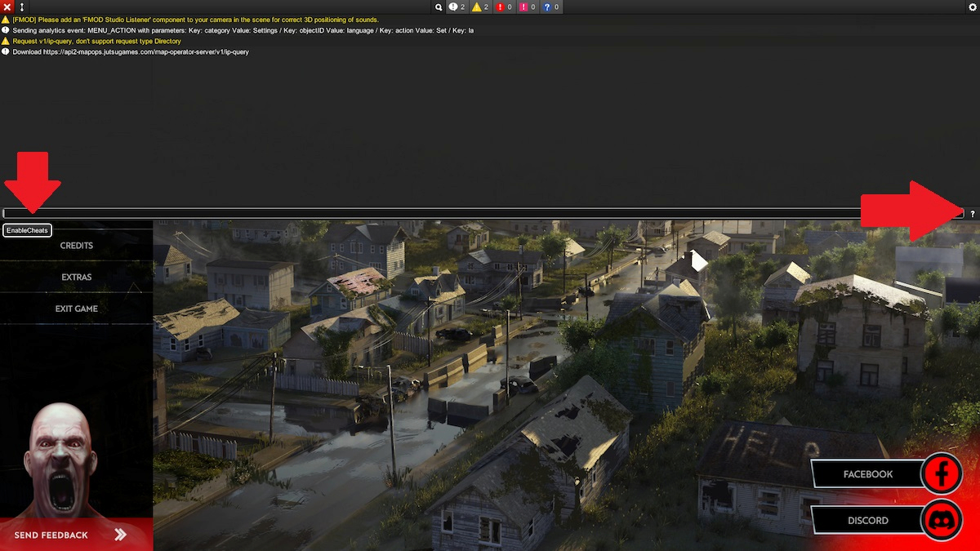Open the console search with the magnifier icon
The image size is (980, 551).
(439, 7)
